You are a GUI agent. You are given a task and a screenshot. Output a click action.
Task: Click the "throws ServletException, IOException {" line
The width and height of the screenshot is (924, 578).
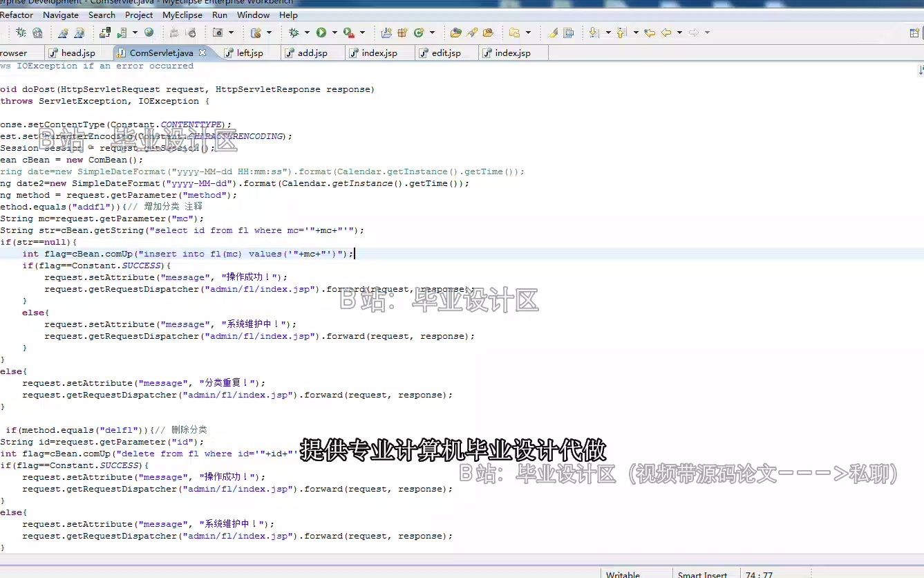click(104, 101)
